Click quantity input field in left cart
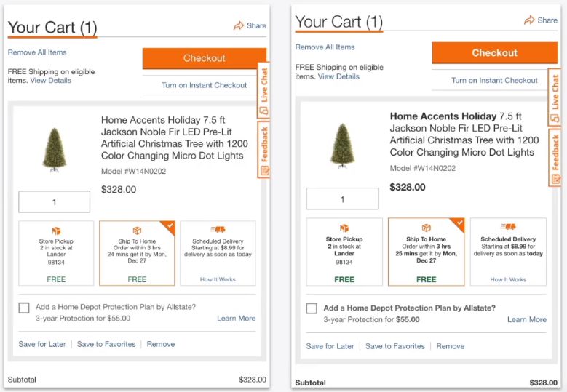This screenshot has height=392, width=567. [x=55, y=202]
